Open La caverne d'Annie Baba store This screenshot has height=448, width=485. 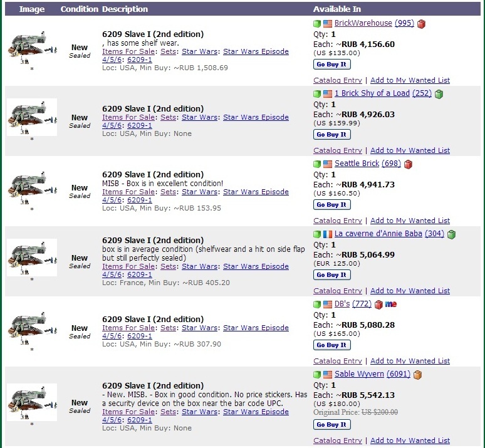378,234
